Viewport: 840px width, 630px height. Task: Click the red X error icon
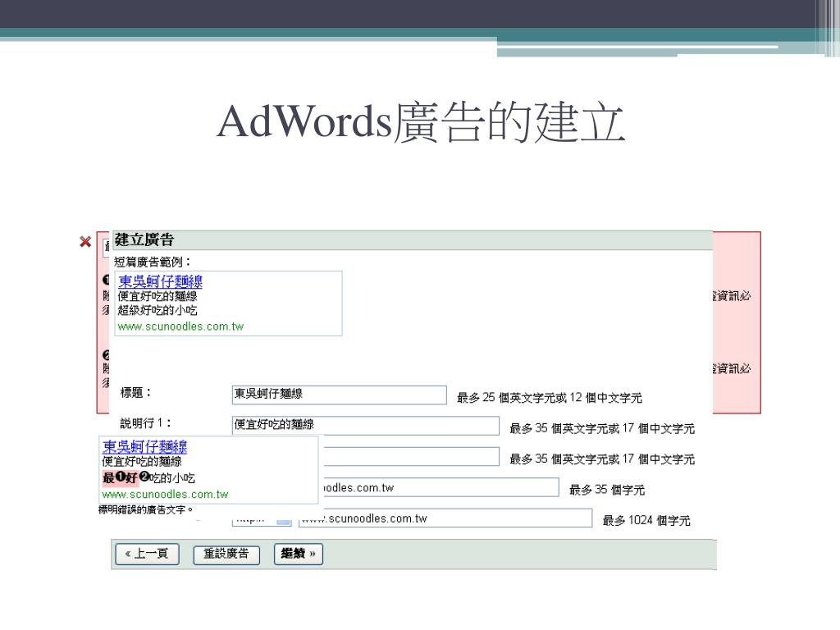[85, 242]
